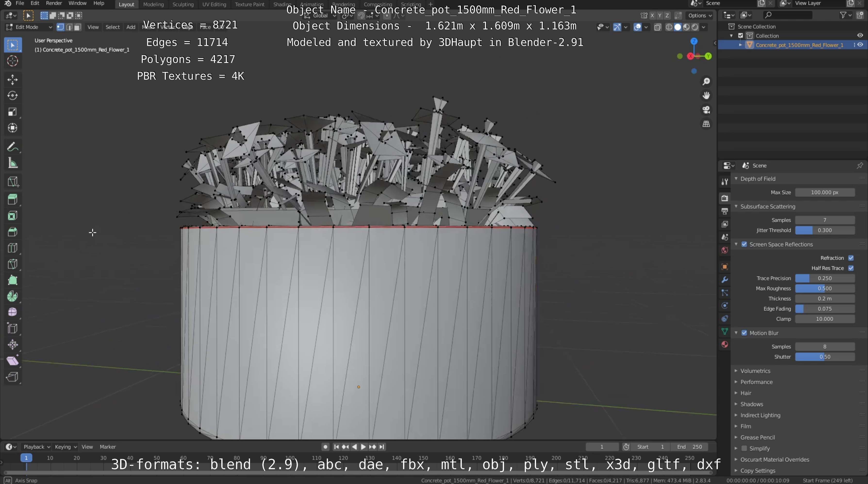This screenshot has width=868, height=484.
Task: Select the Shear tool
Action: tap(13, 361)
